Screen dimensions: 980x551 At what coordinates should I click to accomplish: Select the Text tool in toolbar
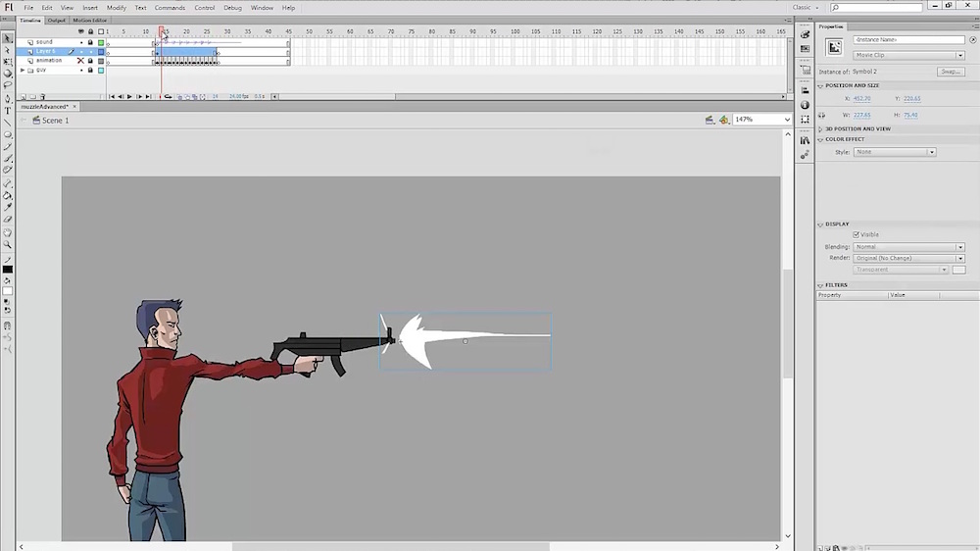(8, 111)
